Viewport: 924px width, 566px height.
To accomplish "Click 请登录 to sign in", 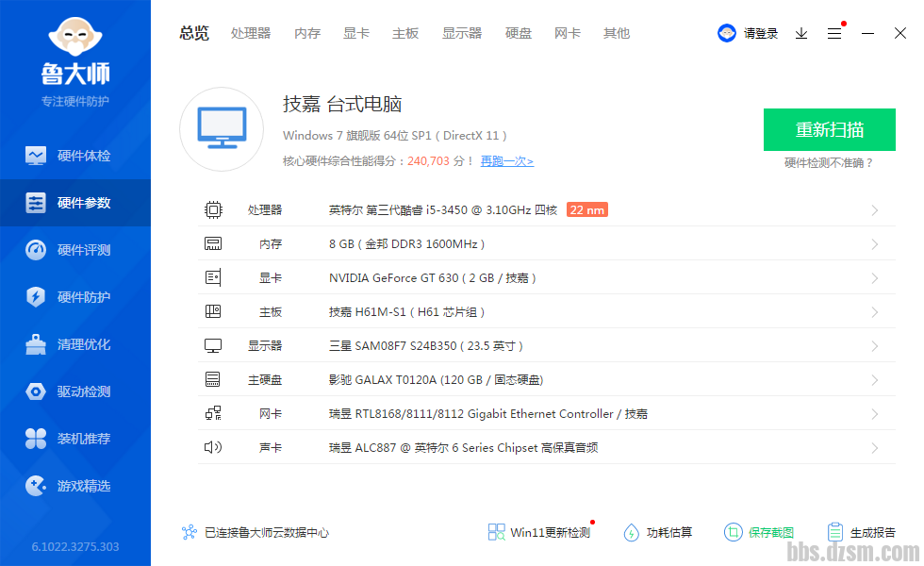I will [x=760, y=33].
